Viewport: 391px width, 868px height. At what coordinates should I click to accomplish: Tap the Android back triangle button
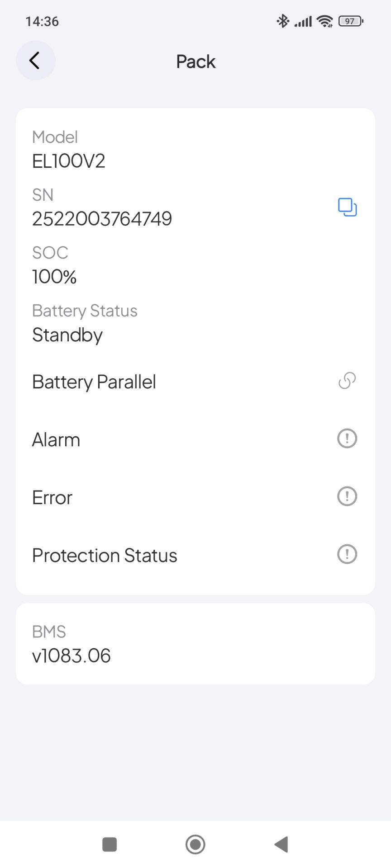coord(281,844)
